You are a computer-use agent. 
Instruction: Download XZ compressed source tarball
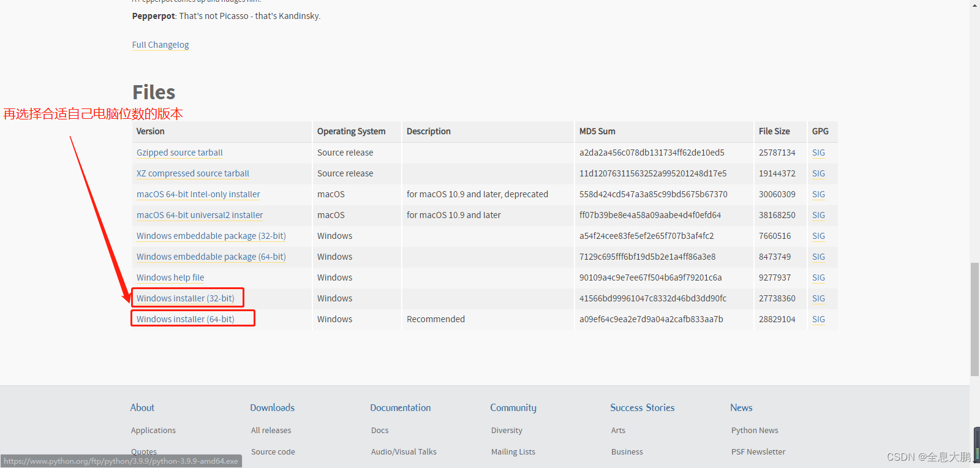tap(193, 173)
